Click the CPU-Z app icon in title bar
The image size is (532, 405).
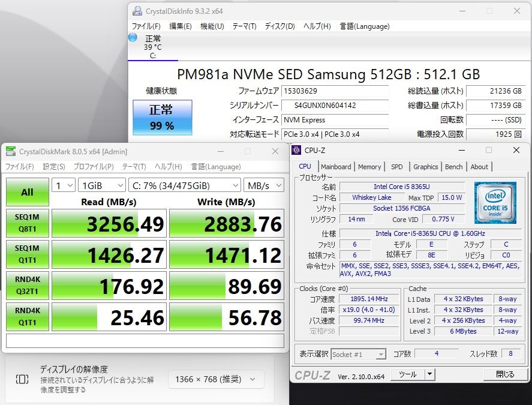tap(296, 150)
